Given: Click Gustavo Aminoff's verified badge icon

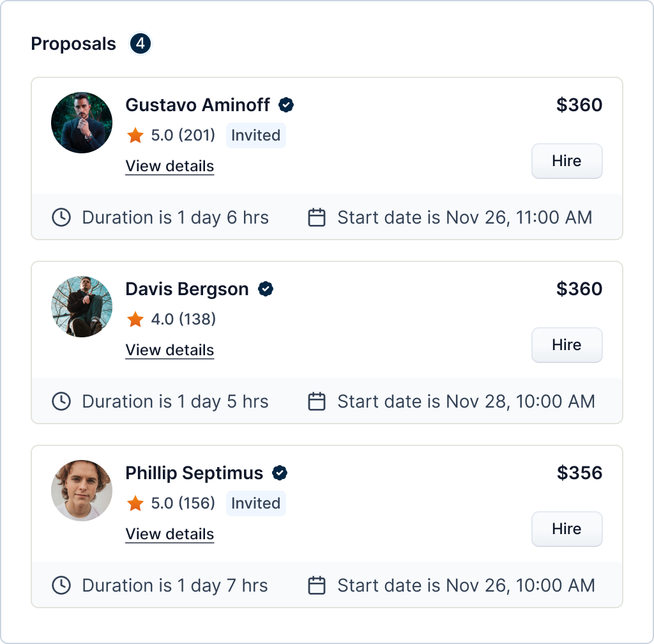Looking at the screenshot, I should 286,105.
